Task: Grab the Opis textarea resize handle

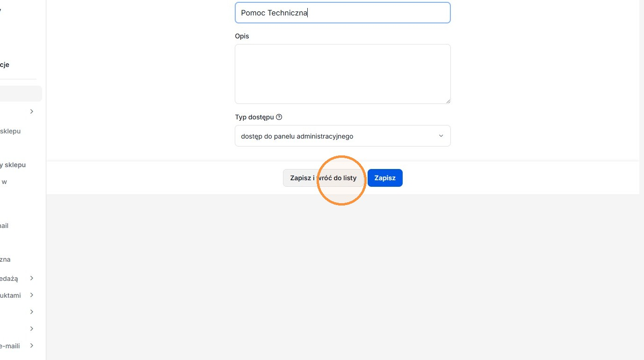Action: pos(448,101)
